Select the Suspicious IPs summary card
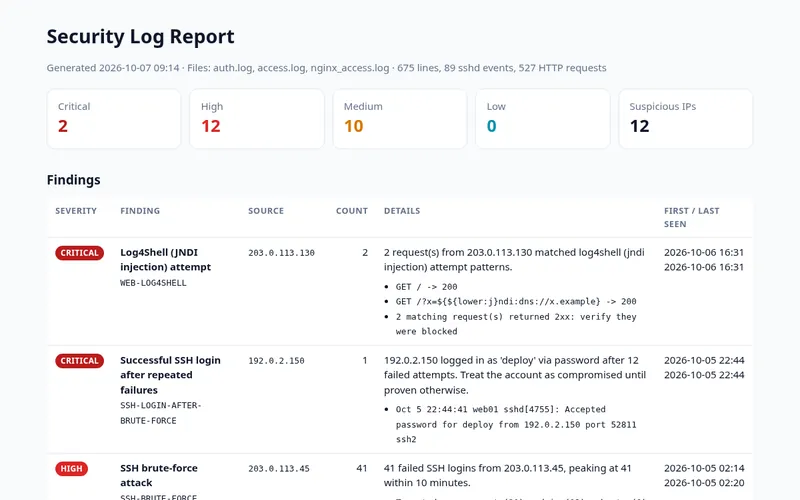 click(686, 119)
